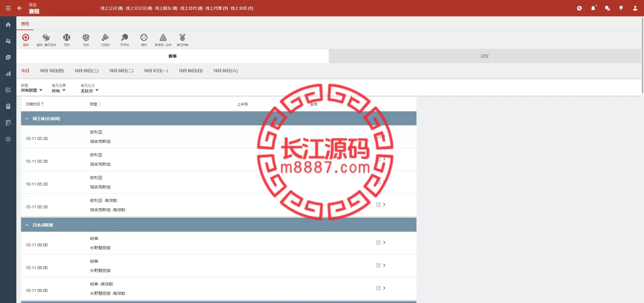
Task: Click the lightning bolt icon
Action: pyautogui.click(x=621, y=8)
